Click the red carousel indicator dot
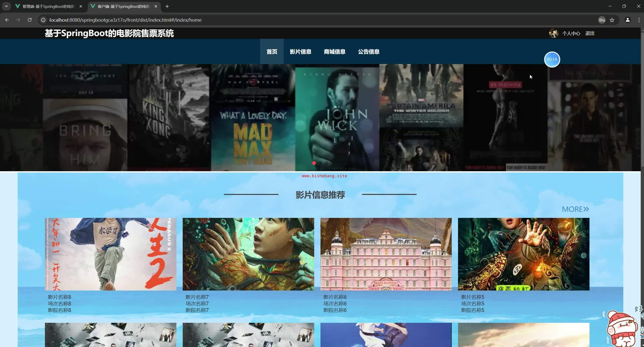Screen dimensions: 644x347 click(x=314, y=163)
